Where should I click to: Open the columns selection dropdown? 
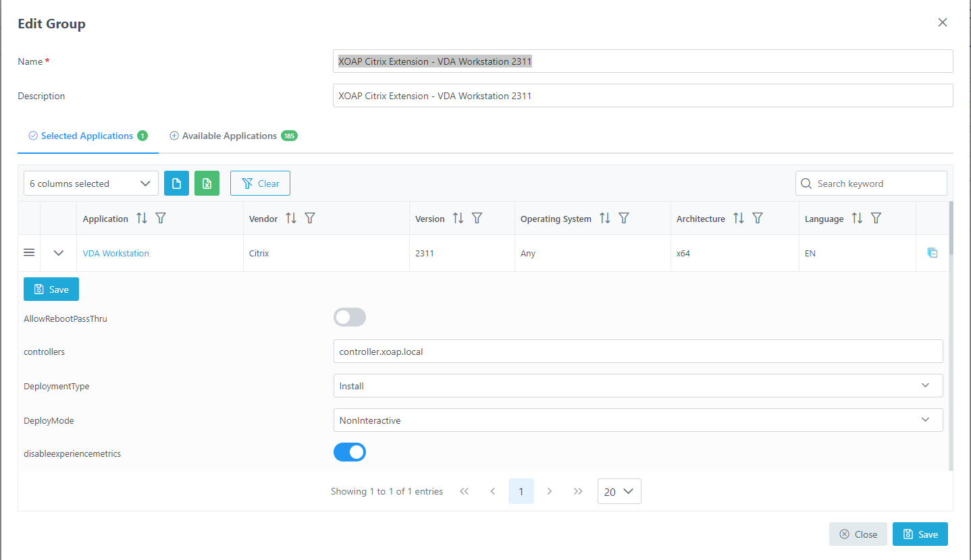coord(90,183)
